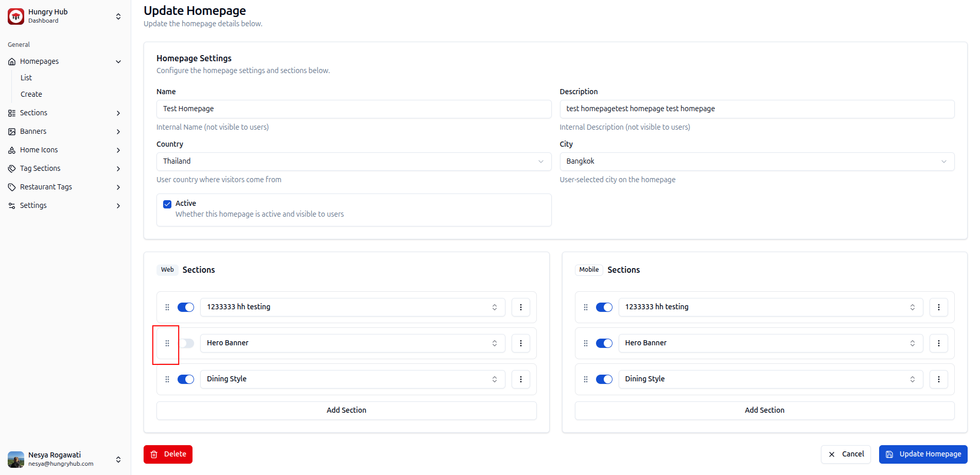Click drag handle for Mobile 1233333 hh testing

pos(585,307)
